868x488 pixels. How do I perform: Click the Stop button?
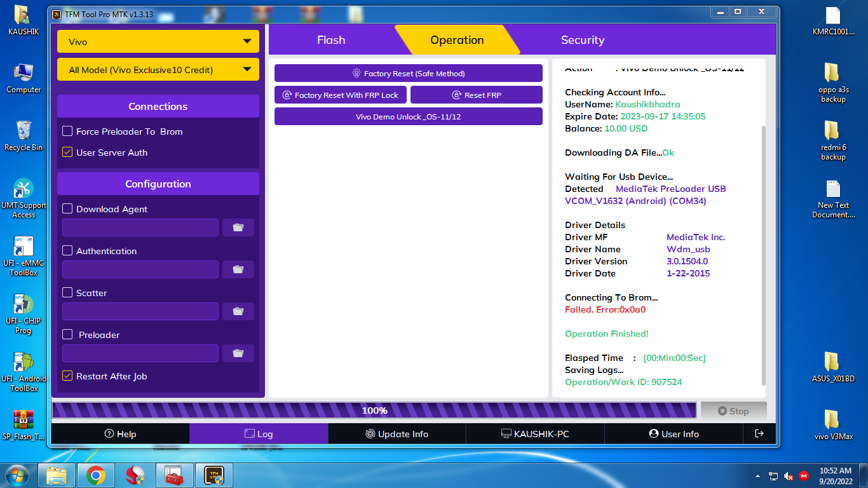point(733,410)
